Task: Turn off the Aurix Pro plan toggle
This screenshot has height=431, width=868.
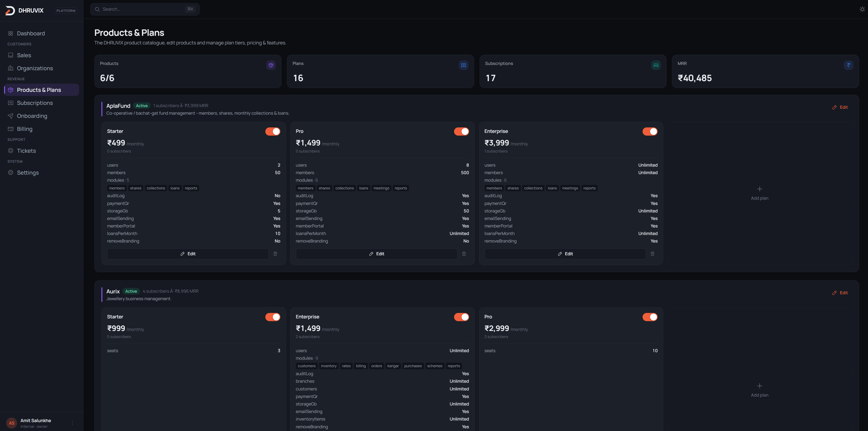Action: 650,317
